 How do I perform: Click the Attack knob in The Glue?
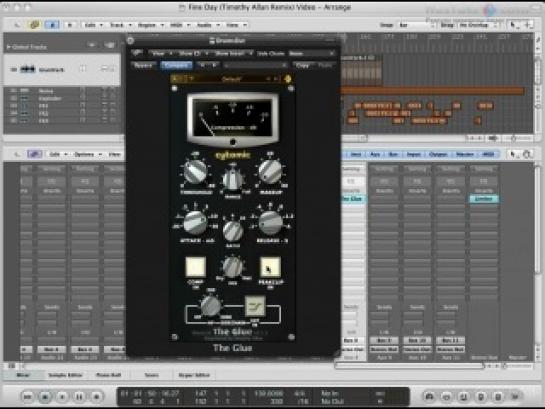pos(195,222)
